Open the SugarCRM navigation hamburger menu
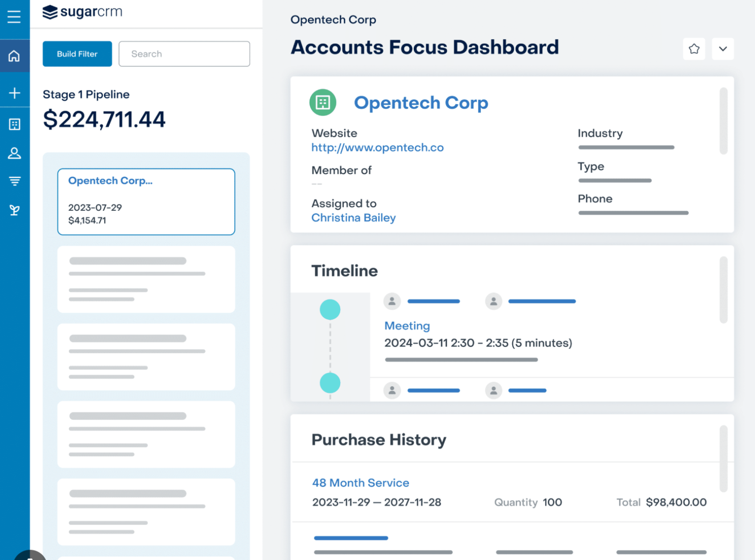Screen dimensions: 755x560 (14, 17)
